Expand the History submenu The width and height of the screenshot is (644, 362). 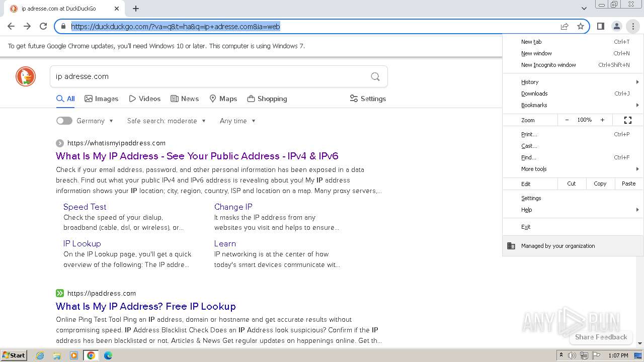pyautogui.click(x=573, y=82)
